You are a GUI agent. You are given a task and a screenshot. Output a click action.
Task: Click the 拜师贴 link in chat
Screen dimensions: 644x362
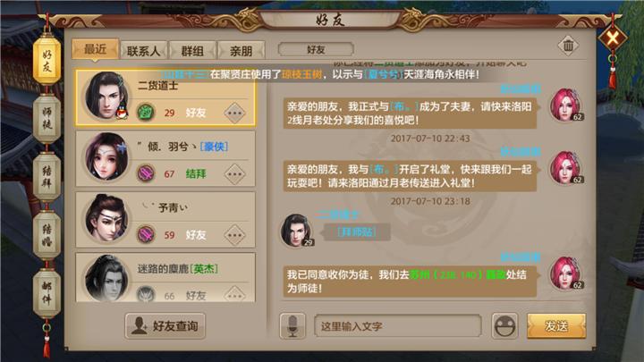[x=357, y=232]
